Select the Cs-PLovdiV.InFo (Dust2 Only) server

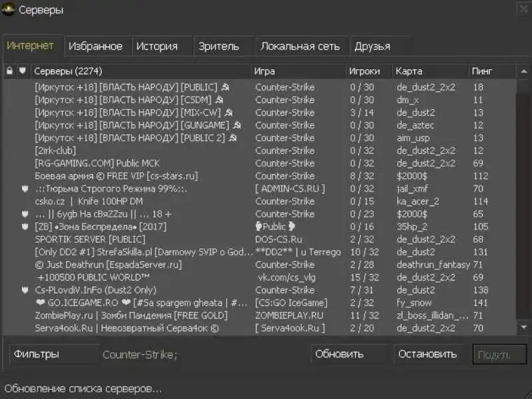[x=260, y=290]
